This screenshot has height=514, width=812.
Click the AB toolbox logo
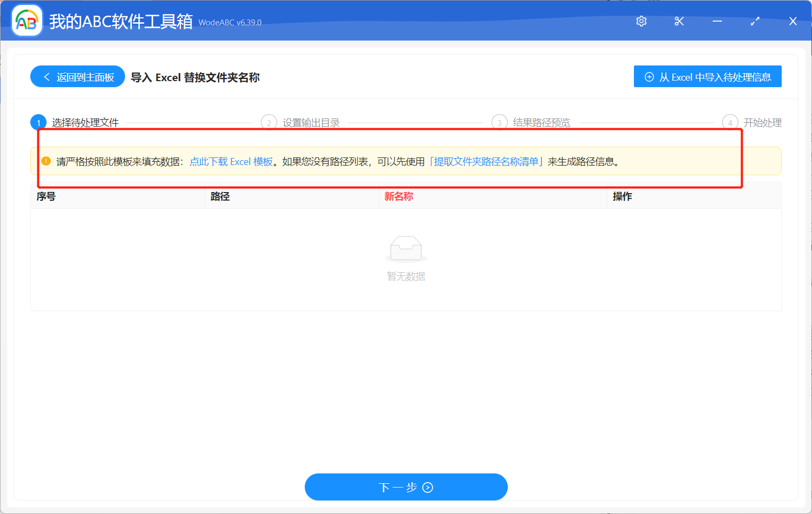point(27,21)
